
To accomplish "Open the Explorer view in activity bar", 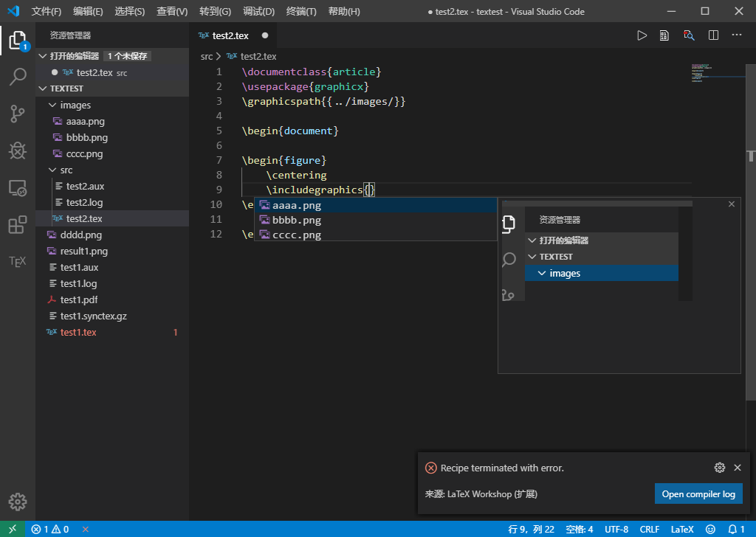I will tap(18, 40).
